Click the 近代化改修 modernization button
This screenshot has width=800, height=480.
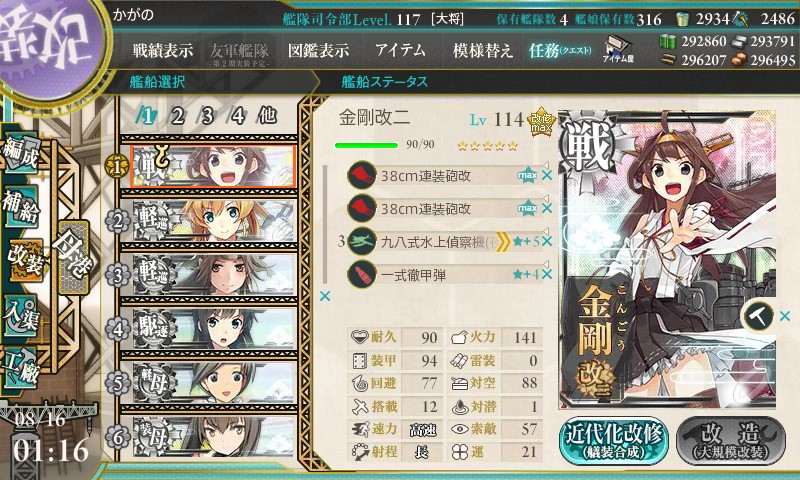point(614,440)
